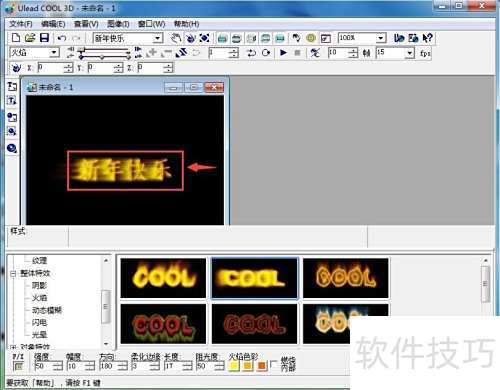The height and width of the screenshot is (390, 500).
Task: Select 纹理 in the effects tree
Action: pyautogui.click(x=39, y=261)
